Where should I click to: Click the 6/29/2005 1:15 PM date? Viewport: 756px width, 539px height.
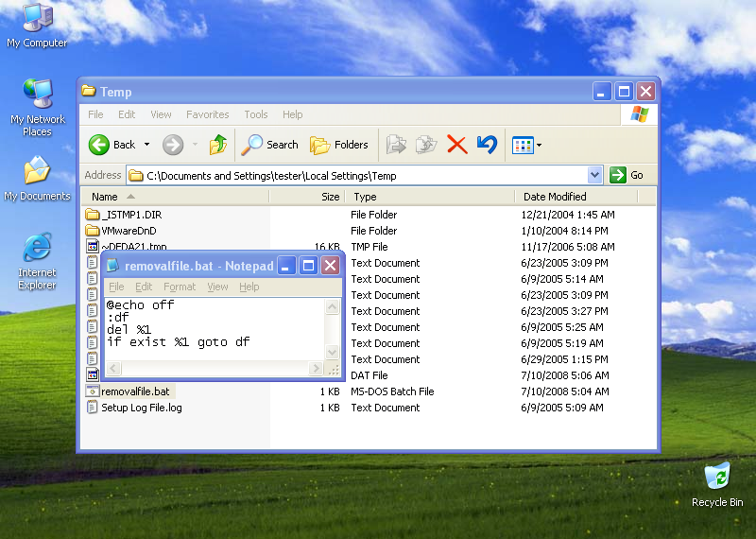click(564, 359)
